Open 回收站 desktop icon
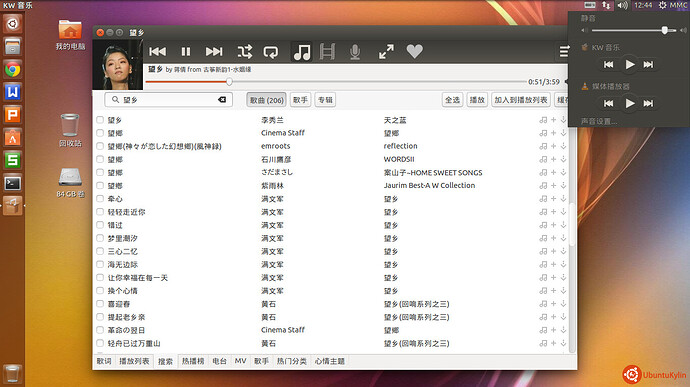Image resolution: width=690 pixels, height=387 pixels. 70,130
